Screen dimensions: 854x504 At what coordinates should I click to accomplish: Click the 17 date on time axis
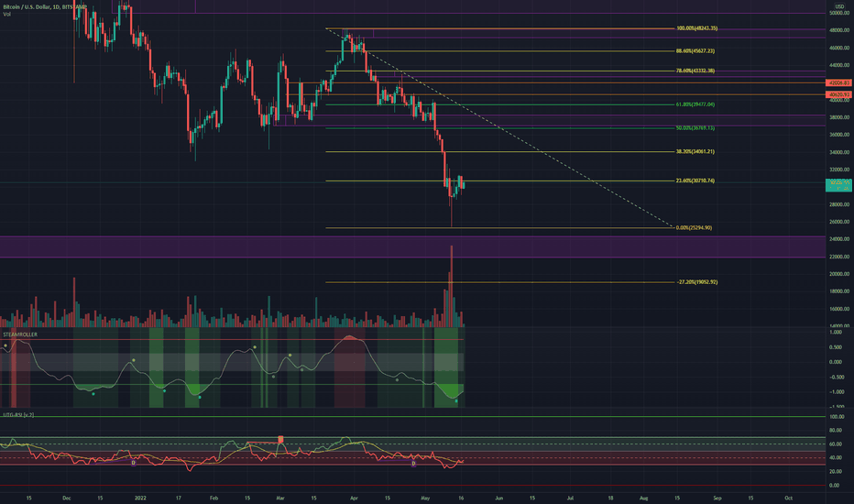[x=178, y=498]
